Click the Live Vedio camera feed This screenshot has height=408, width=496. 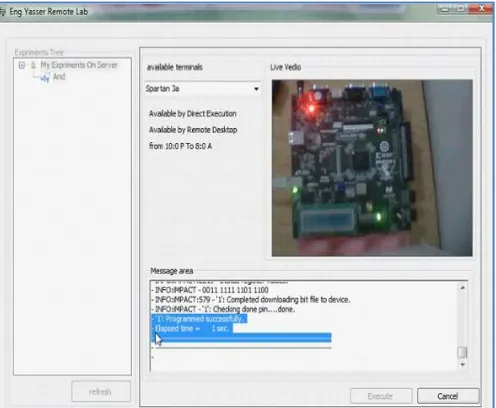pos(372,168)
